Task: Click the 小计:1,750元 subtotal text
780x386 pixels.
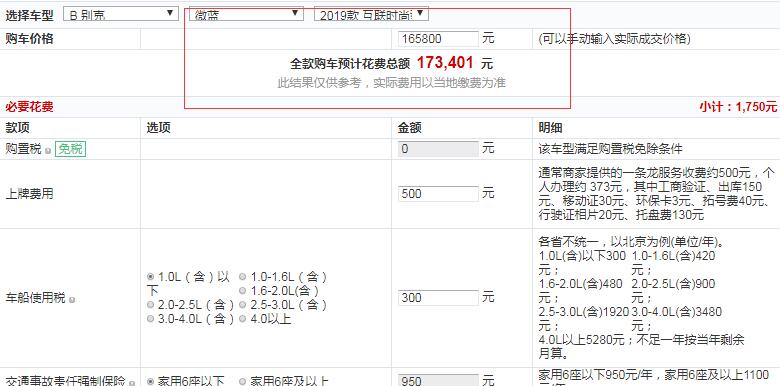Action: [x=738, y=107]
